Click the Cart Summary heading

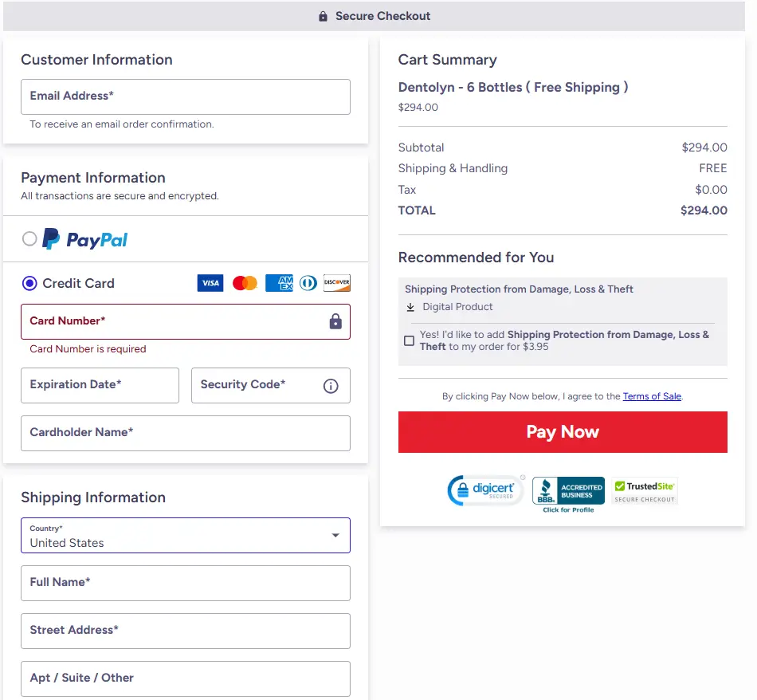[x=447, y=59]
